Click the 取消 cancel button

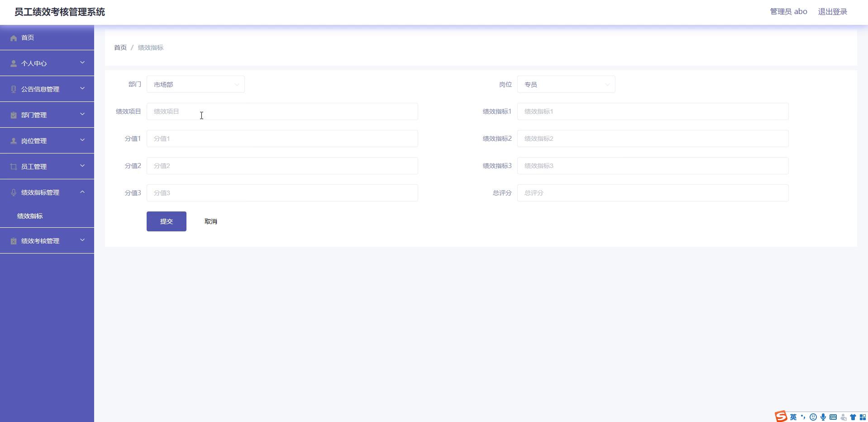point(210,221)
